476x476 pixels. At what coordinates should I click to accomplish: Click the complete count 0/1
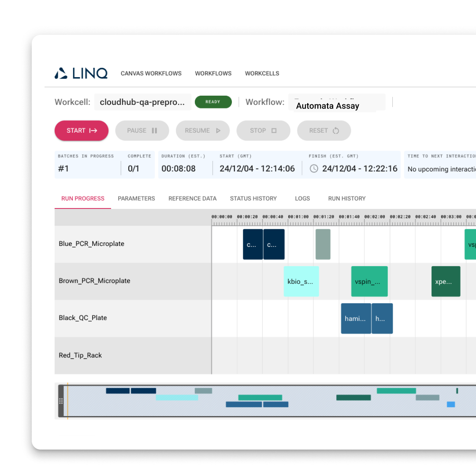click(133, 168)
